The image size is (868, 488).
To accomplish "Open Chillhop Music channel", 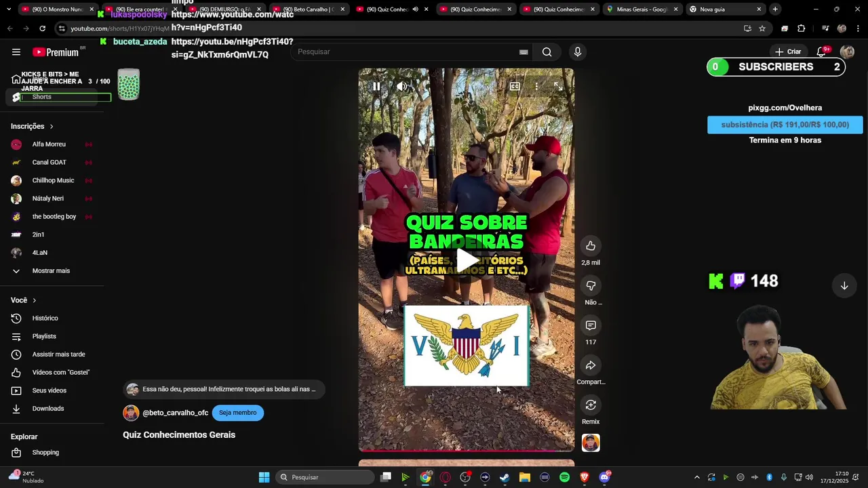I will pyautogui.click(x=52, y=180).
